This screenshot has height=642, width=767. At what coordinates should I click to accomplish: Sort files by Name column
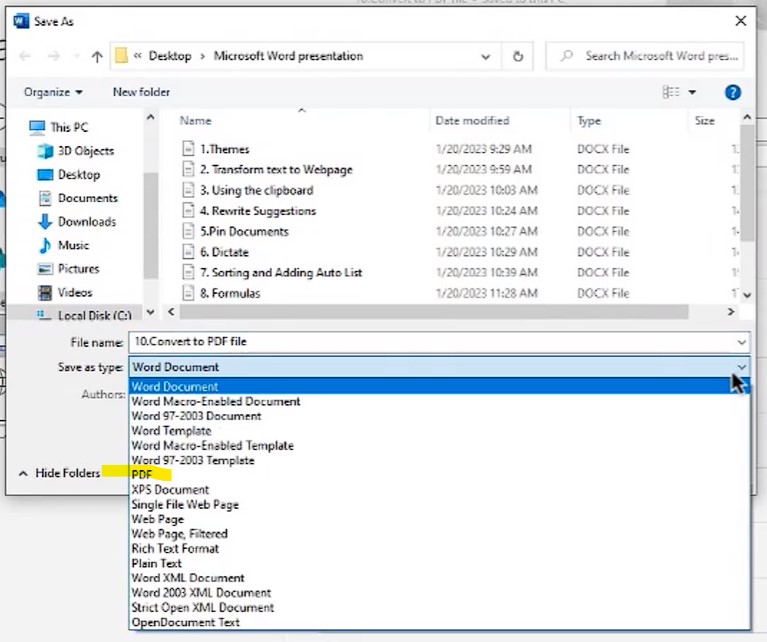pyautogui.click(x=195, y=121)
